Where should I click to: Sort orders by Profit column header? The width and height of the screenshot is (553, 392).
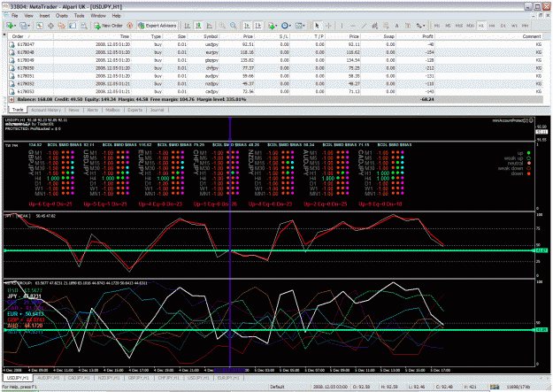coord(415,36)
